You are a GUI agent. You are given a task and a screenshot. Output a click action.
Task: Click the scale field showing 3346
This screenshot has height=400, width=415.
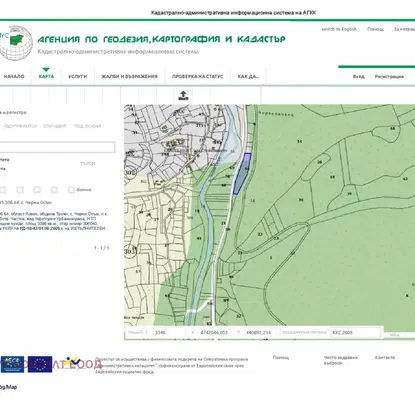pos(169,332)
